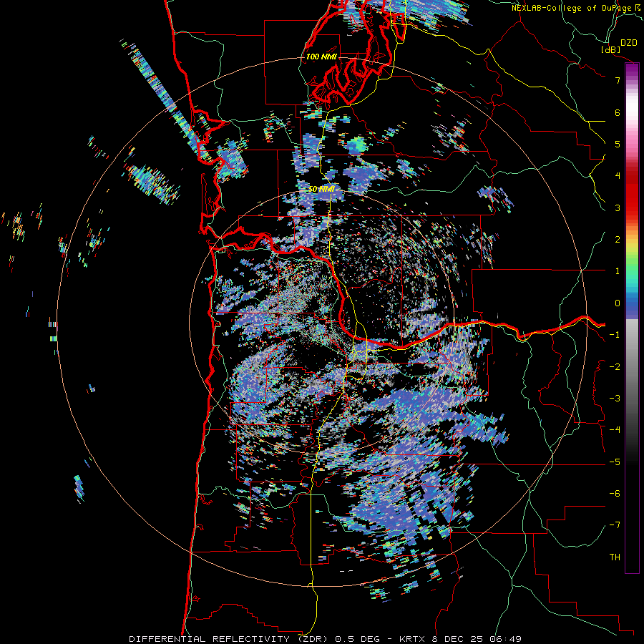
Task: Click the positive "2" scale label
Action: pyautogui.click(x=618, y=240)
